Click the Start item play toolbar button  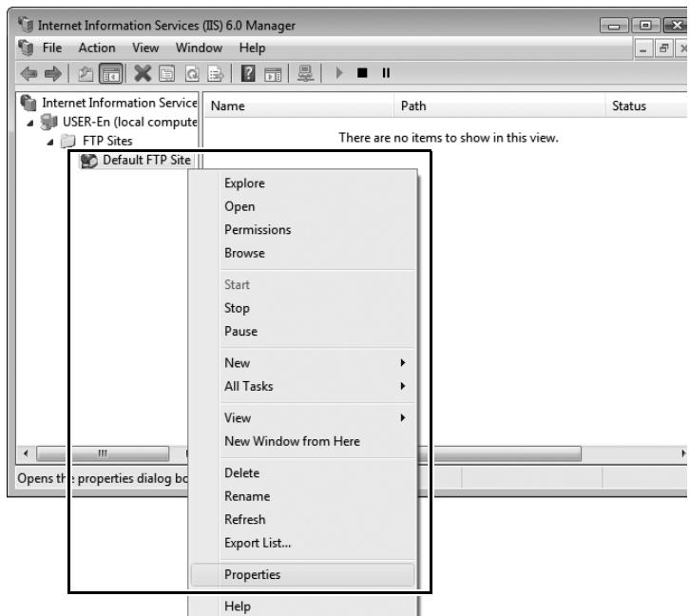(x=339, y=72)
